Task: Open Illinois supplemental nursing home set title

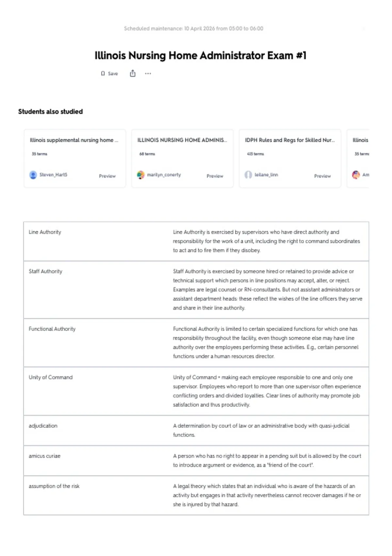Action: coord(74,140)
